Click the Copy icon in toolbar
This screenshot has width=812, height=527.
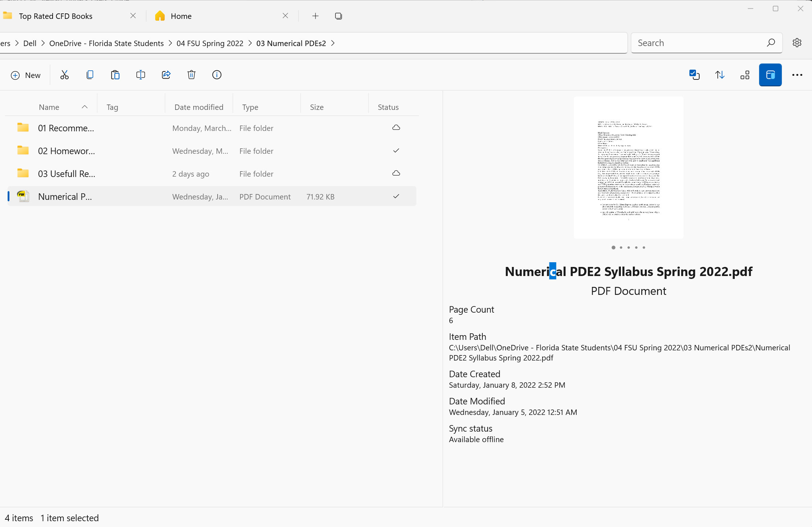[x=90, y=75]
